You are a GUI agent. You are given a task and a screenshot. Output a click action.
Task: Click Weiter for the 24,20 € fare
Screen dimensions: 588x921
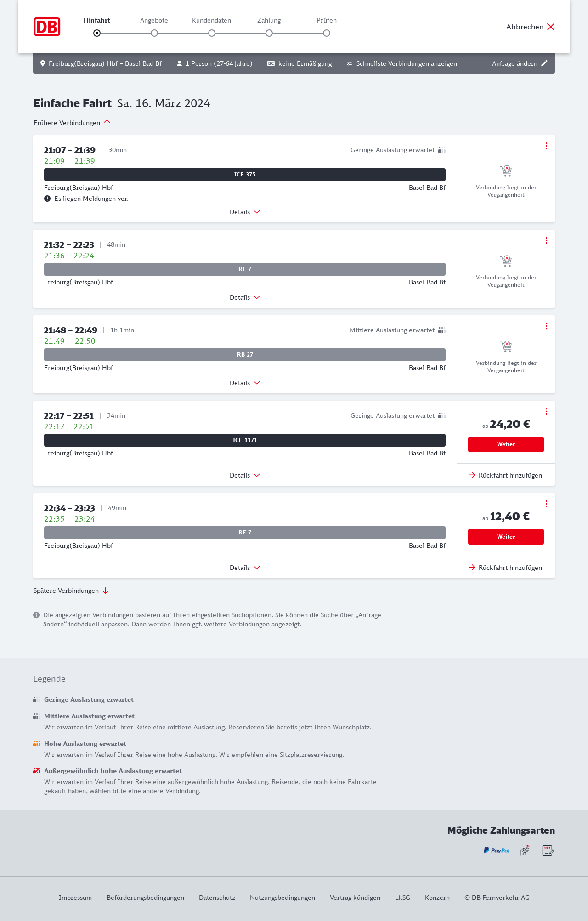pyautogui.click(x=506, y=444)
